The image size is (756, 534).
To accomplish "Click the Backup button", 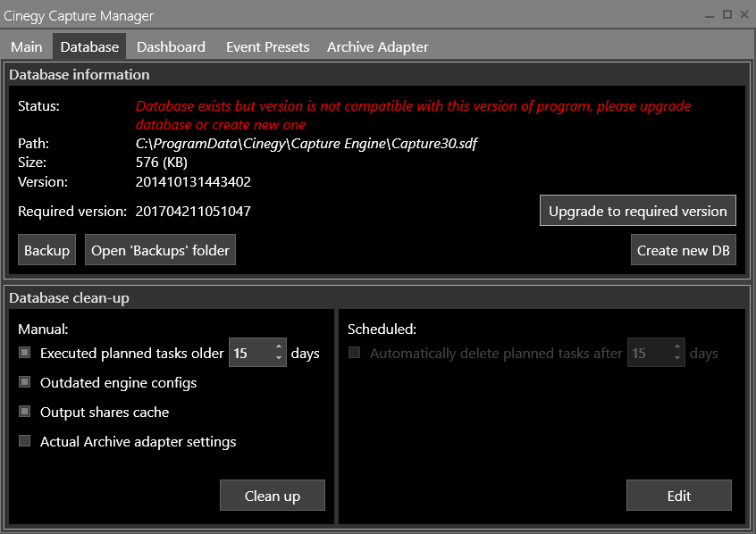I will 46,250.
